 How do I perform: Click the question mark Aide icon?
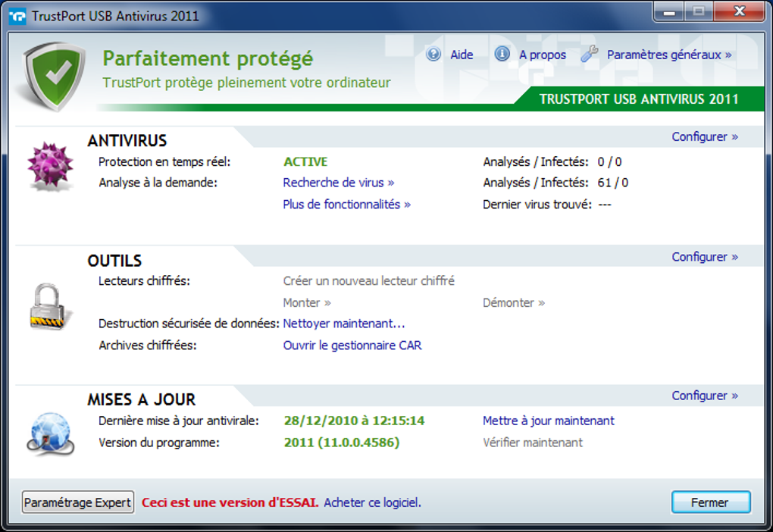point(433,54)
